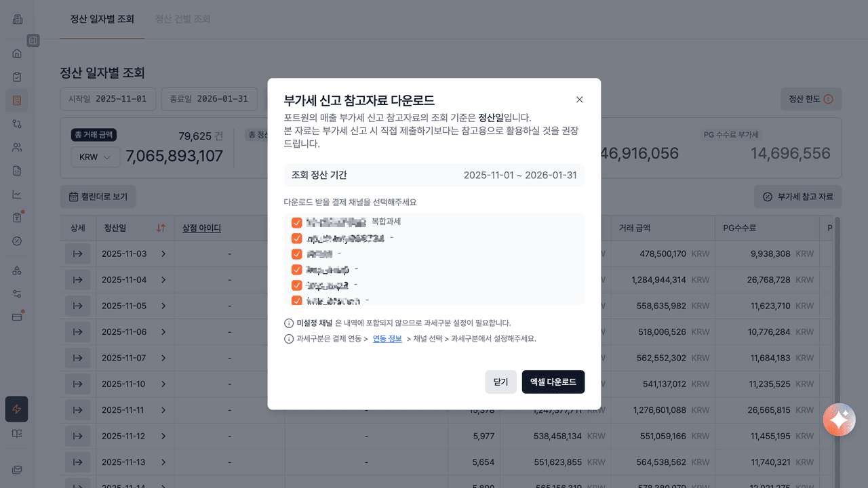The image size is (868, 488).
Task: Select the 정산 일자별 조회 tab
Action: [x=102, y=19]
